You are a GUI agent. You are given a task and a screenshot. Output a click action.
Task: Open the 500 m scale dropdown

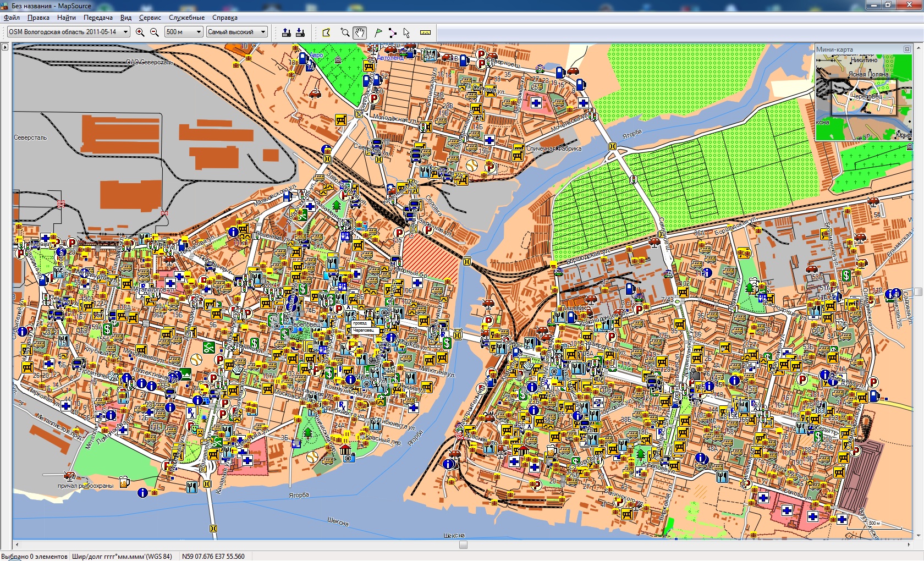point(199,32)
